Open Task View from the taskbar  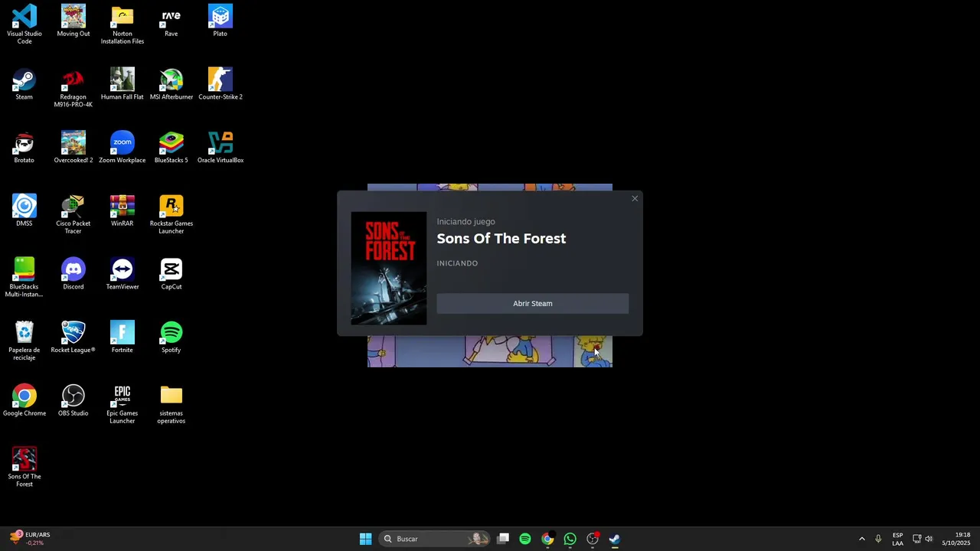pyautogui.click(x=503, y=539)
